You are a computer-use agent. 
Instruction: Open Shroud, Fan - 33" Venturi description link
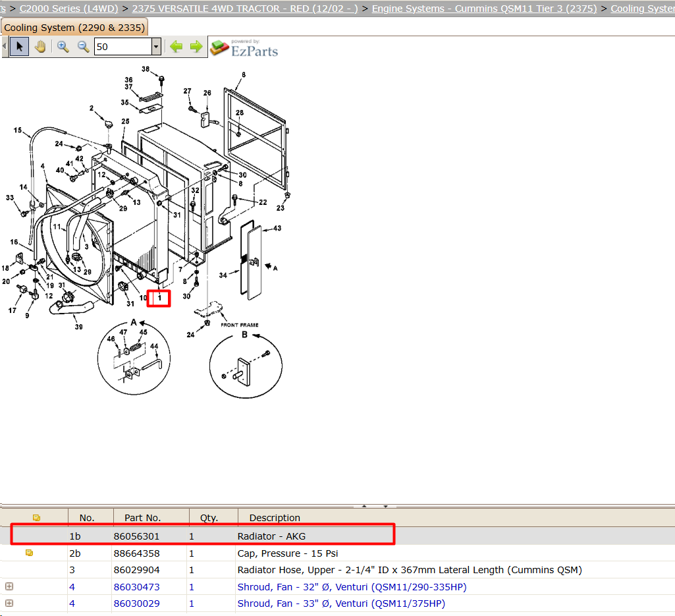[x=341, y=603]
